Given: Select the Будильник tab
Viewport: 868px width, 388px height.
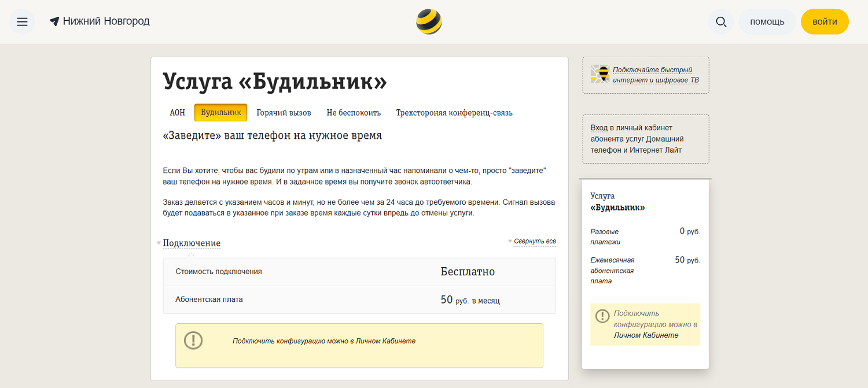Looking at the screenshot, I should [220, 113].
